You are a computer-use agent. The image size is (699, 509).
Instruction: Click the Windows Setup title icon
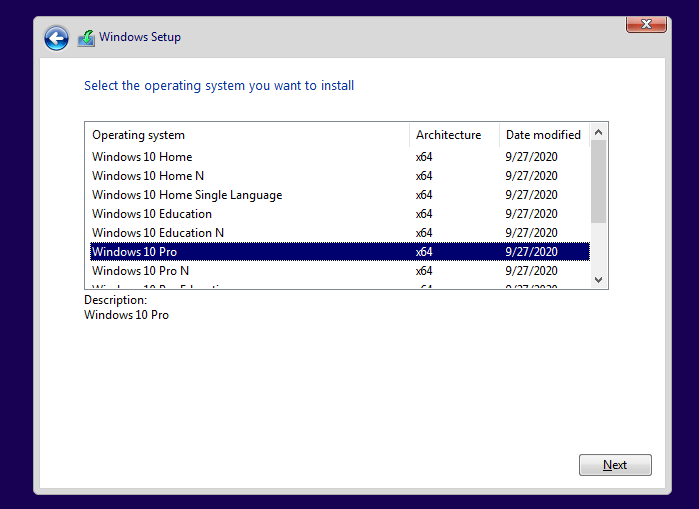[x=86, y=38]
